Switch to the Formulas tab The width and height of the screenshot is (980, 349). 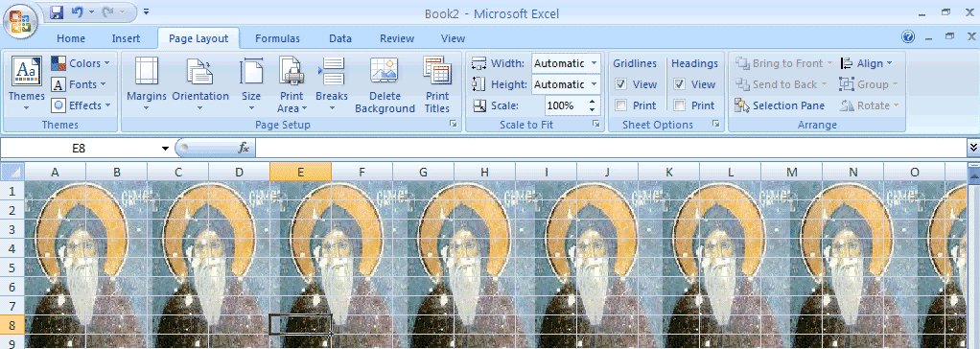(x=277, y=38)
